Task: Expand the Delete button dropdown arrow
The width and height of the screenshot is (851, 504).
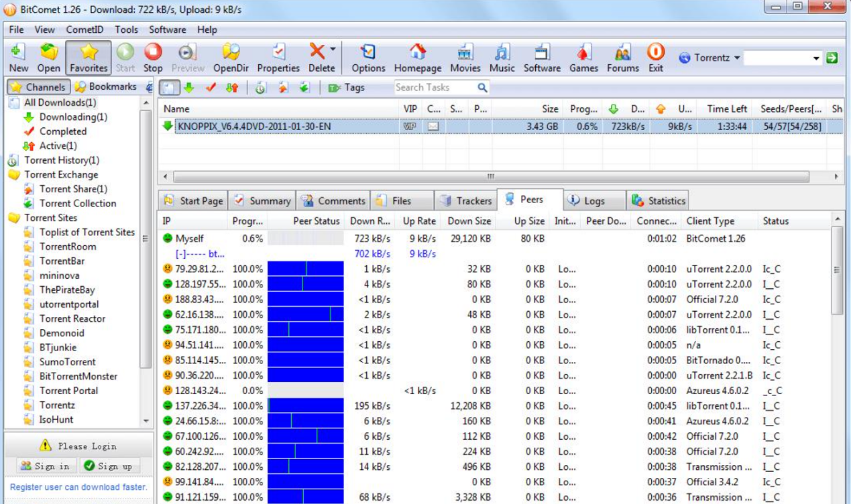Action: [333, 50]
